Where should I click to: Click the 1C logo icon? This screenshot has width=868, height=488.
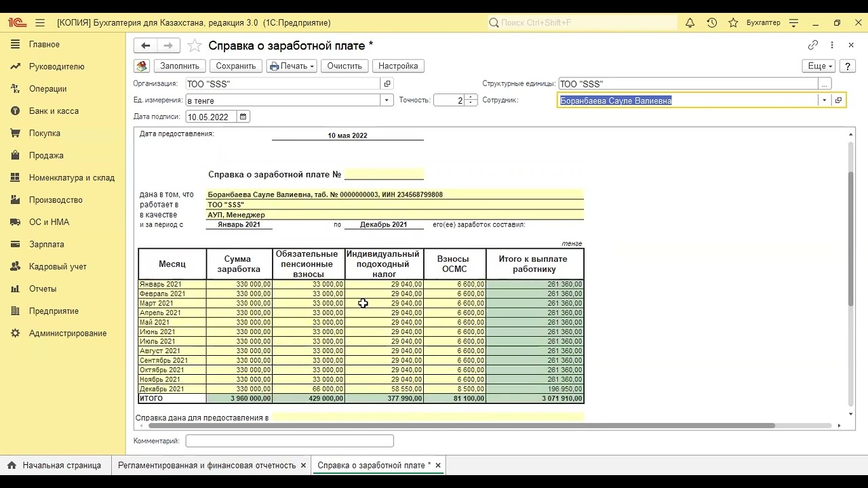(x=17, y=22)
